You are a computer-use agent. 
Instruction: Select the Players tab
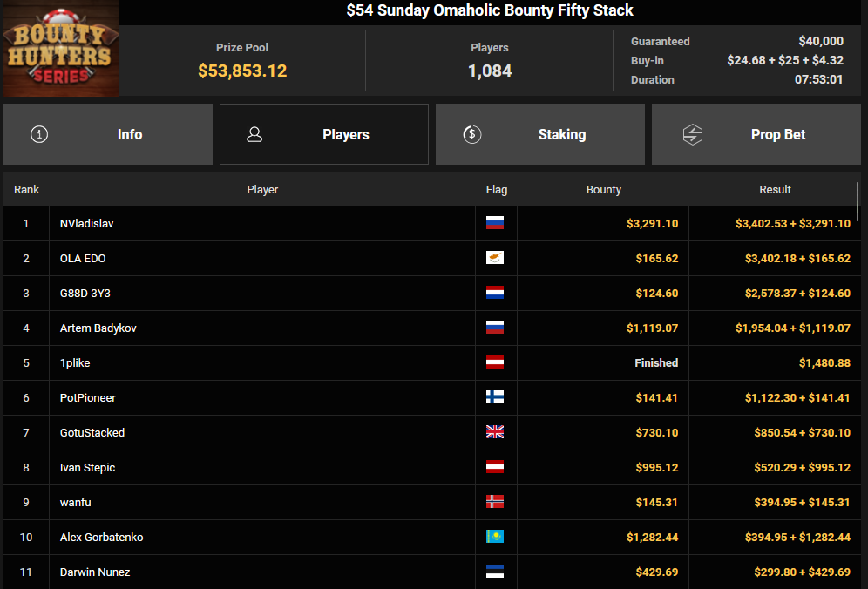pos(324,134)
